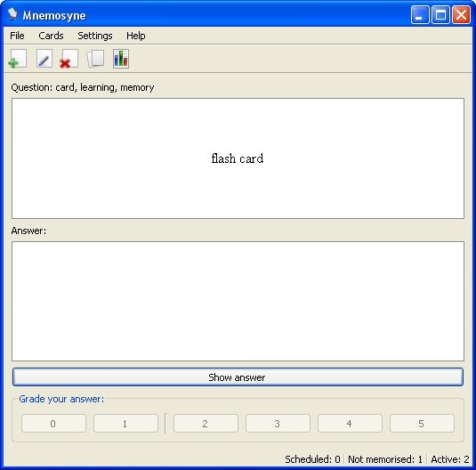Click the Show answer button
Image resolution: width=476 pixels, height=470 pixels.
[238, 377]
